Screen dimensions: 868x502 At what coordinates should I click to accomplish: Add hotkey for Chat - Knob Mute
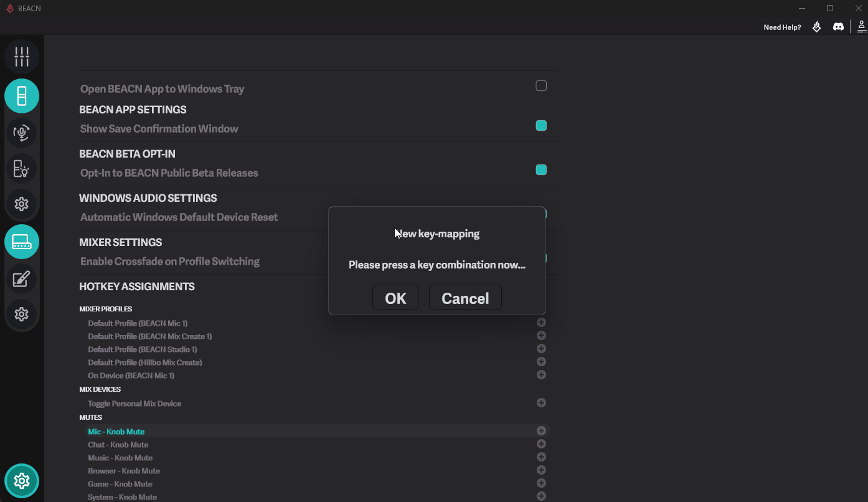click(x=542, y=444)
